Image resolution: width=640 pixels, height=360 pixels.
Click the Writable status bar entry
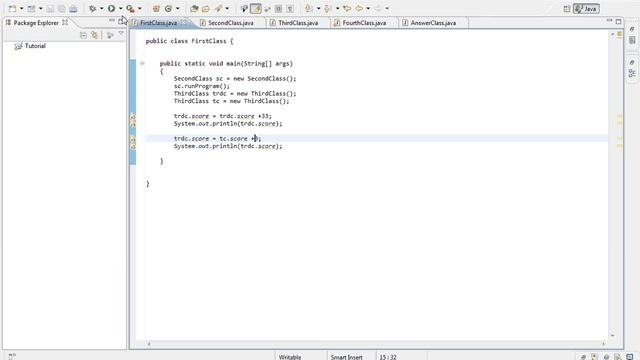coord(290,357)
